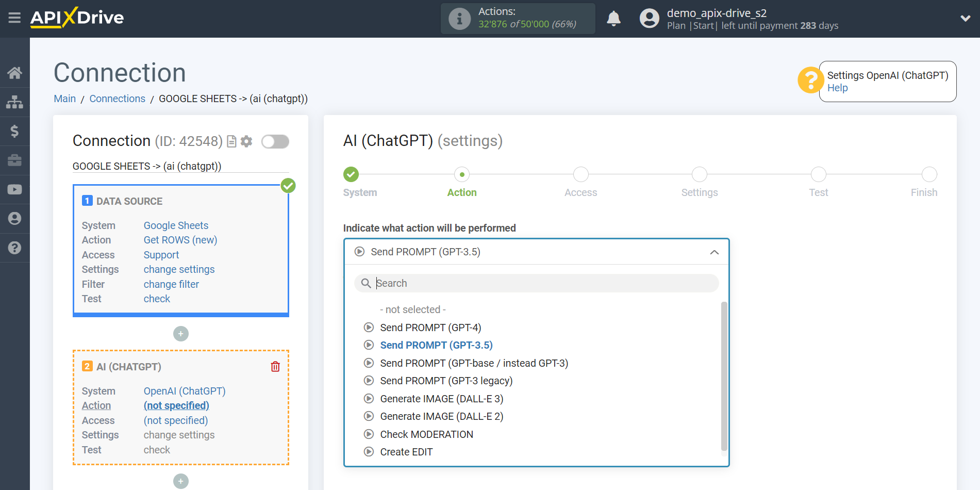980x490 pixels.
Task: Click the action Search field
Action: (536, 283)
